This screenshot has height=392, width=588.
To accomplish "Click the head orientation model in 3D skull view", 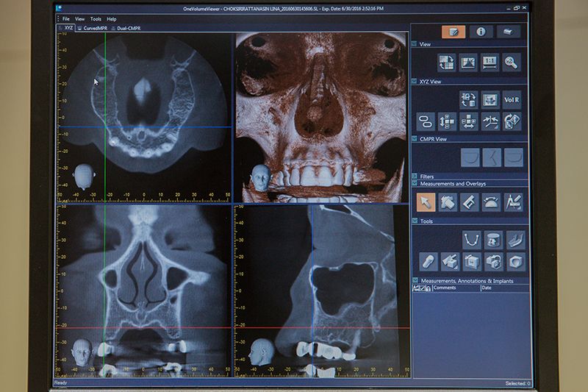I will [x=262, y=177].
